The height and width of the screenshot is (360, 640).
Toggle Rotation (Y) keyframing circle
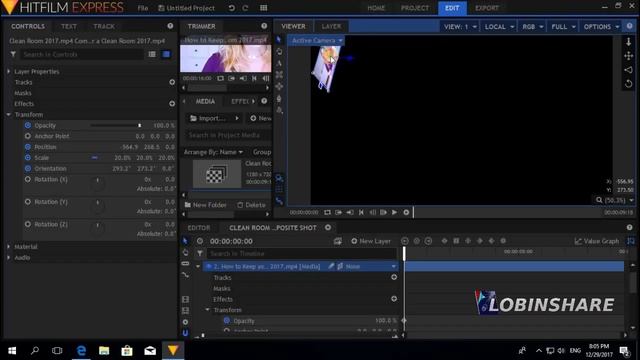point(28,202)
